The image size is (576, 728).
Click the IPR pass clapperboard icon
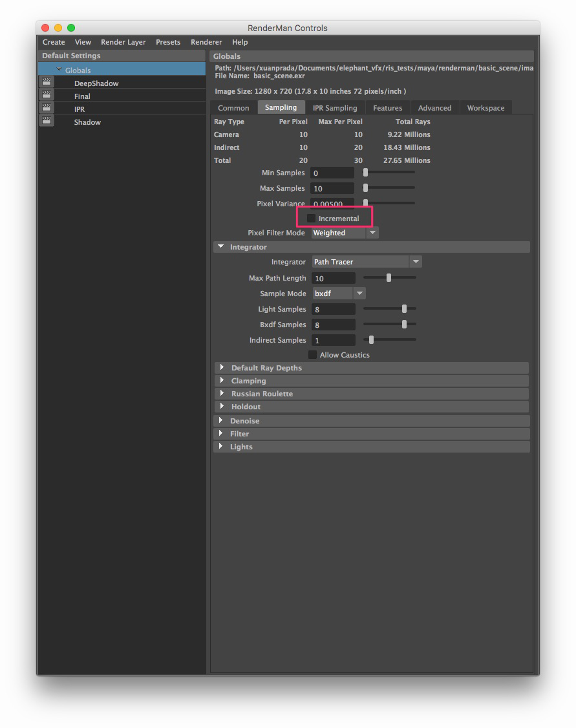pos(47,108)
